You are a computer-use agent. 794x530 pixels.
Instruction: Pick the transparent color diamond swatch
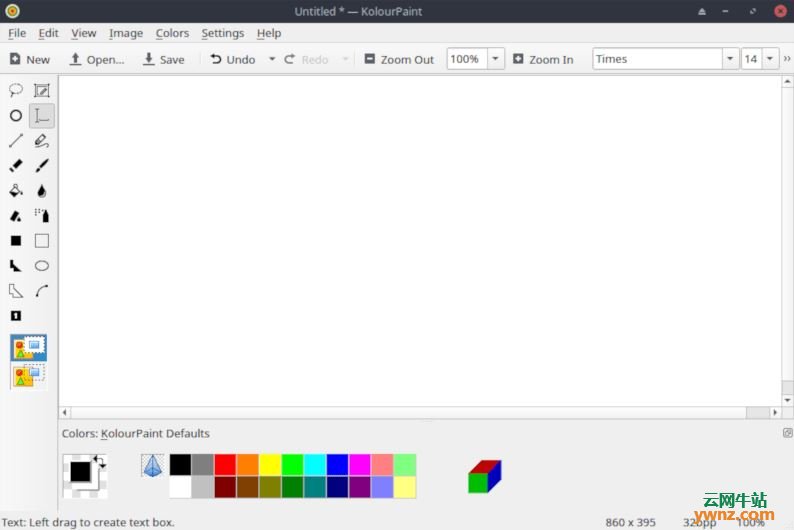152,465
